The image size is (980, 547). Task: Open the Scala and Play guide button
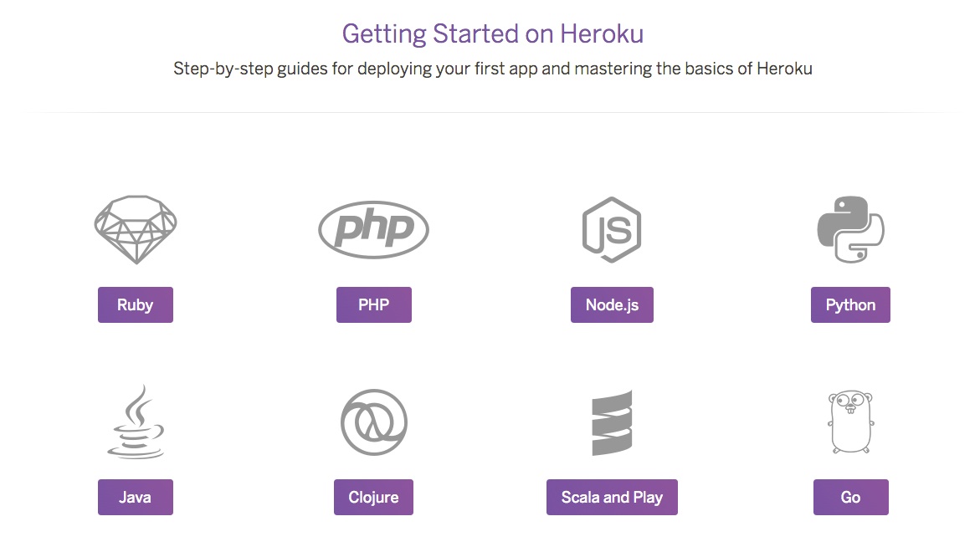coord(612,497)
